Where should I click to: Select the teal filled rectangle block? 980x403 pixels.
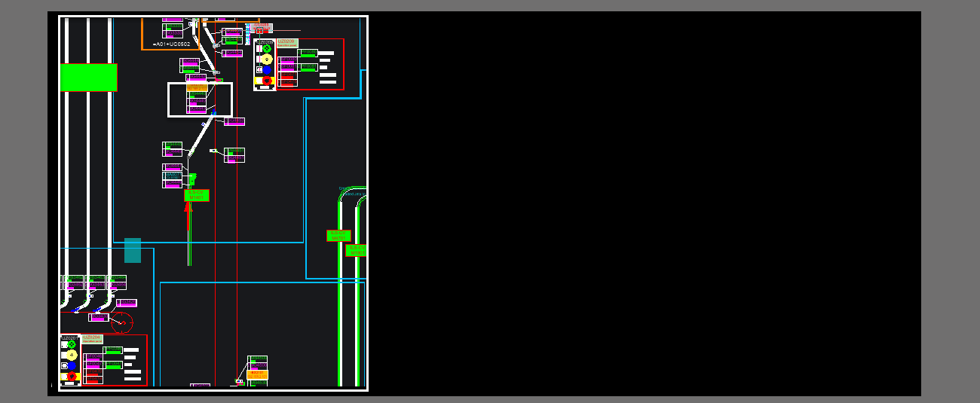pyautogui.click(x=133, y=250)
